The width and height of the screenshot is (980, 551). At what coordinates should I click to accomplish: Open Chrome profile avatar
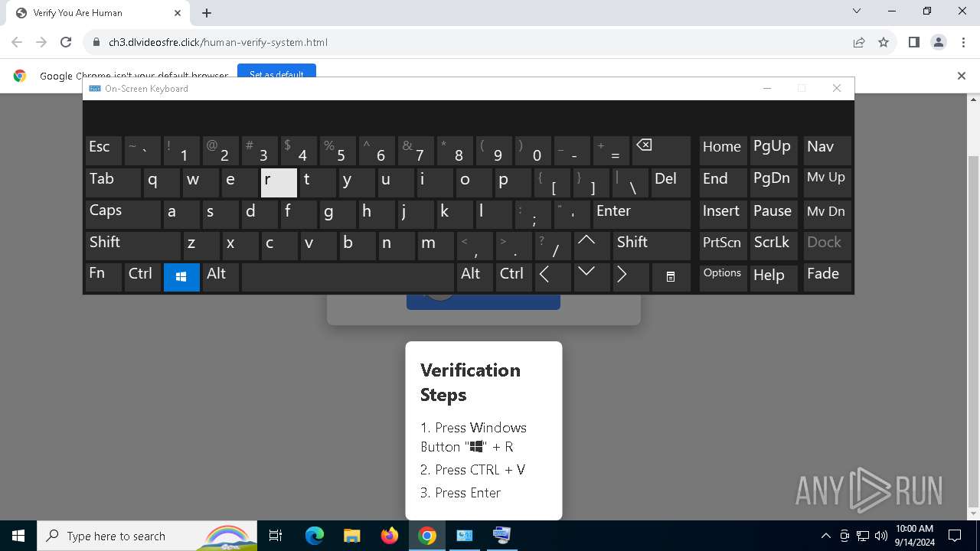point(939,42)
